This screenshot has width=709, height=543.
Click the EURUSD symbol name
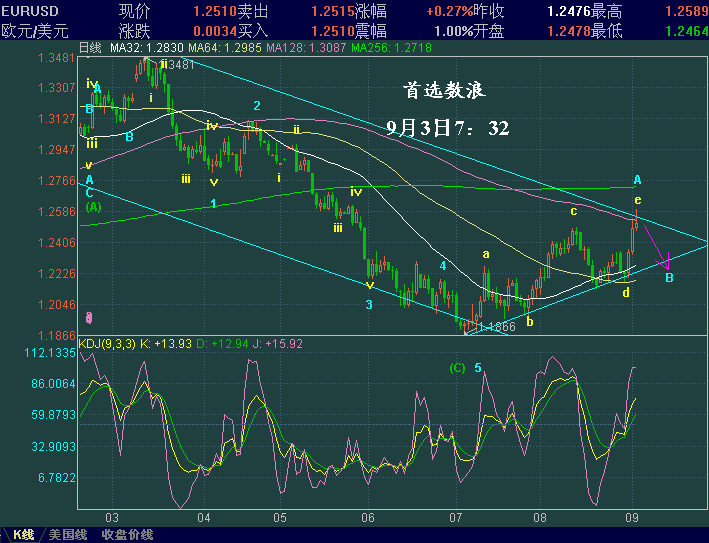30,11
